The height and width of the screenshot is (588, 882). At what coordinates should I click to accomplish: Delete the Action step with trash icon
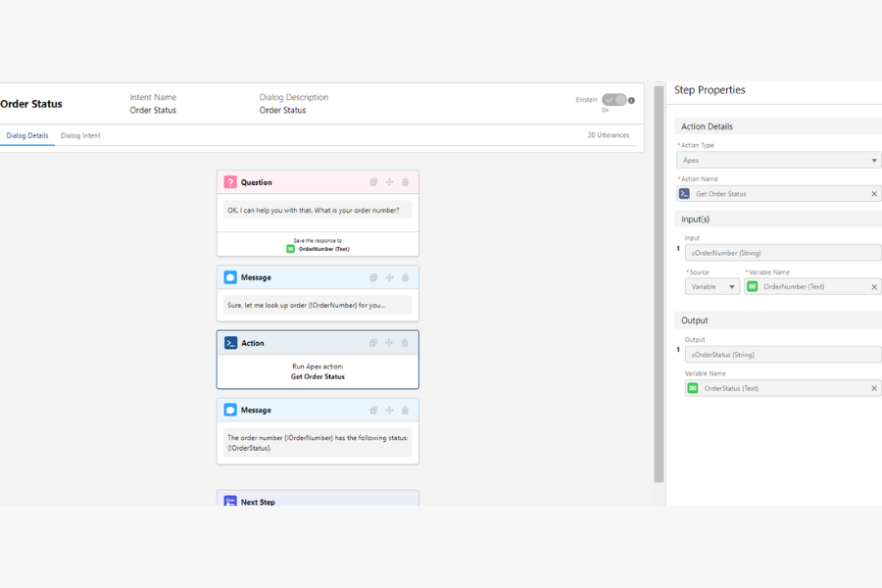[405, 343]
